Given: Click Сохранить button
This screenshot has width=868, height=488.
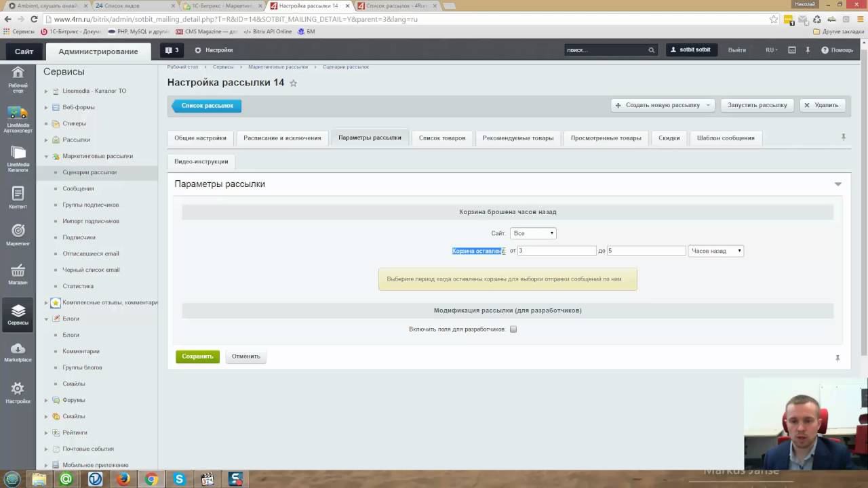Looking at the screenshot, I should [197, 357].
